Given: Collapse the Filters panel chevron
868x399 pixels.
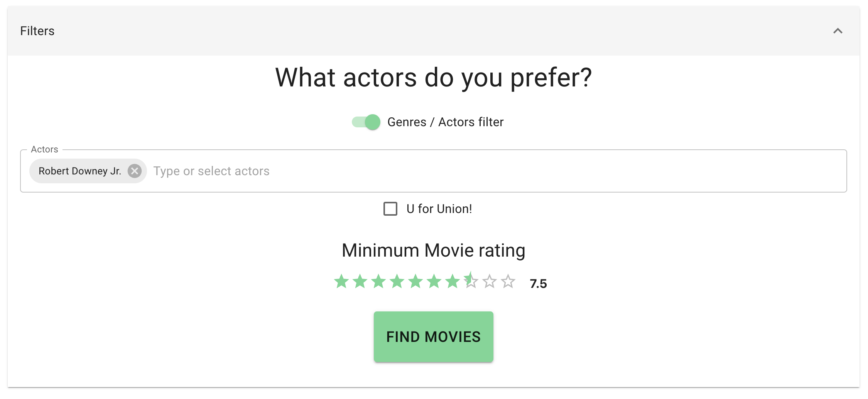Looking at the screenshot, I should [x=838, y=31].
